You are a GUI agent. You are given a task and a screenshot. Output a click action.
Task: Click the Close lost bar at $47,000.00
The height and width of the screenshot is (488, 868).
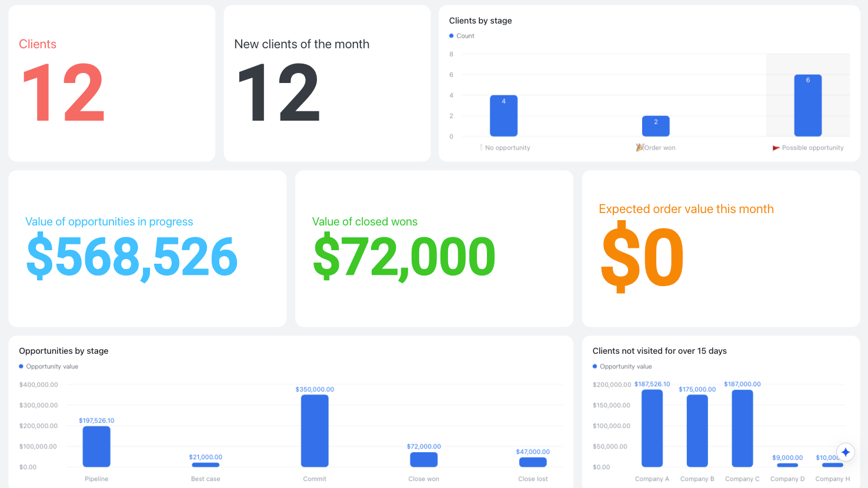[533, 462]
